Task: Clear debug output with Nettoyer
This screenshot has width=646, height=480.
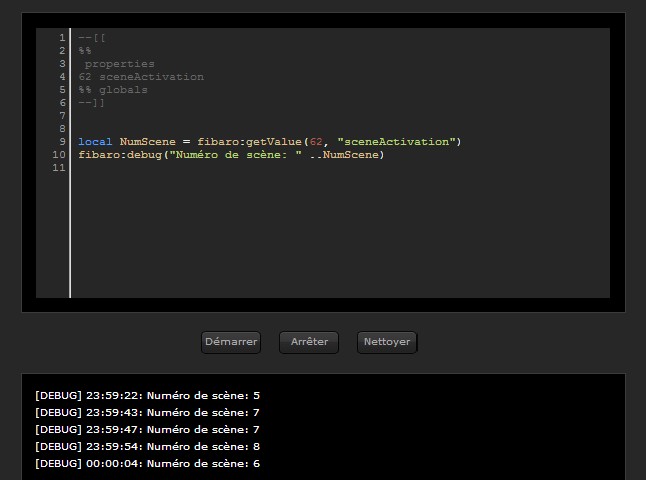Action: click(387, 342)
